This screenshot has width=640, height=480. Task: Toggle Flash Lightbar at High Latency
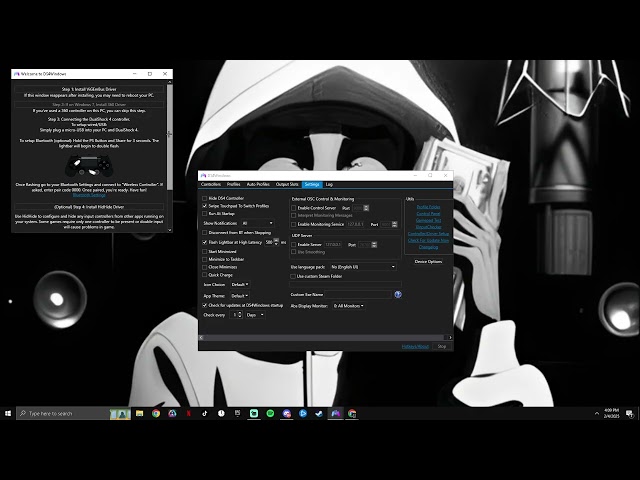(205, 242)
